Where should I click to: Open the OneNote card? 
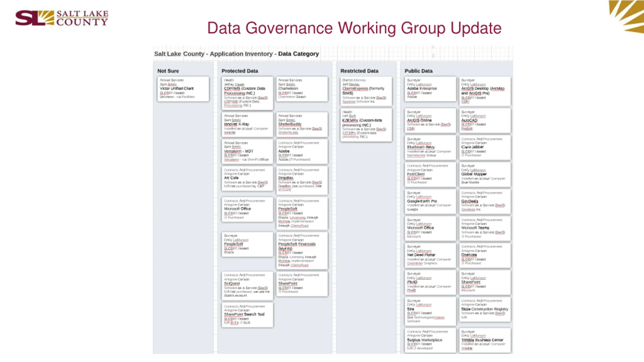click(x=485, y=255)
